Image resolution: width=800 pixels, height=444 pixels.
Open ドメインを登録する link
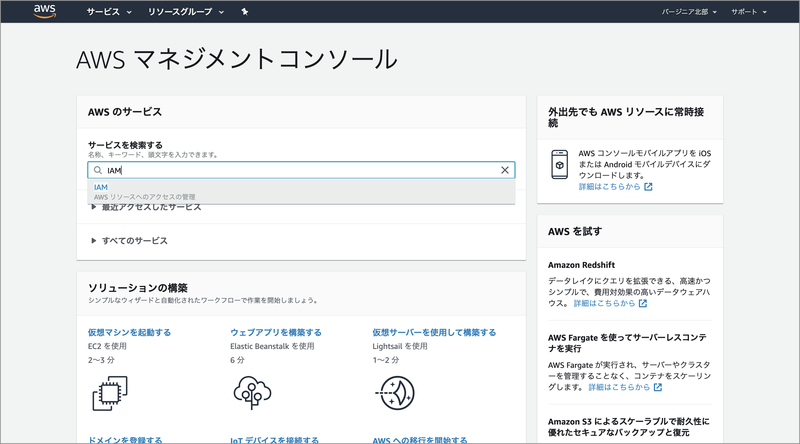(125, 439)
